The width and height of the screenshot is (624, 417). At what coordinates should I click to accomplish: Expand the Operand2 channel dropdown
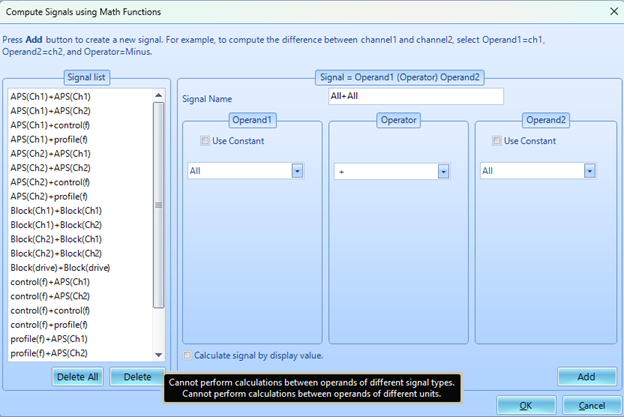[589, 171]
